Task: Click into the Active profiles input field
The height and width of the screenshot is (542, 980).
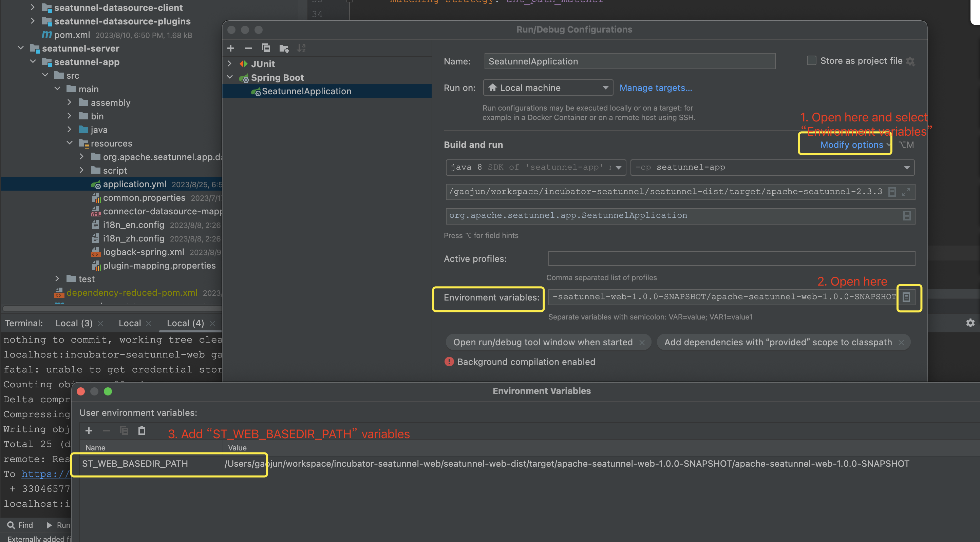Action: (x=731, y=259)
